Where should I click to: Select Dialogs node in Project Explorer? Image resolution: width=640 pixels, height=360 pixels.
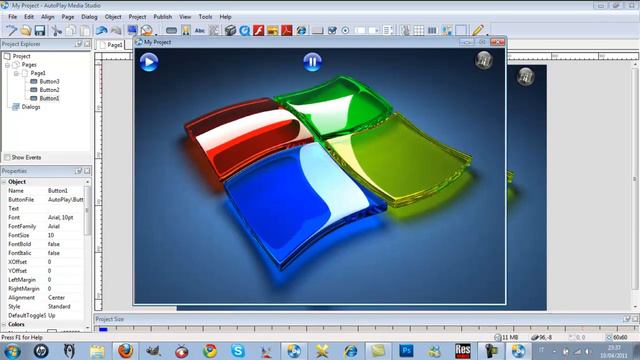click(x=31, y=107)
